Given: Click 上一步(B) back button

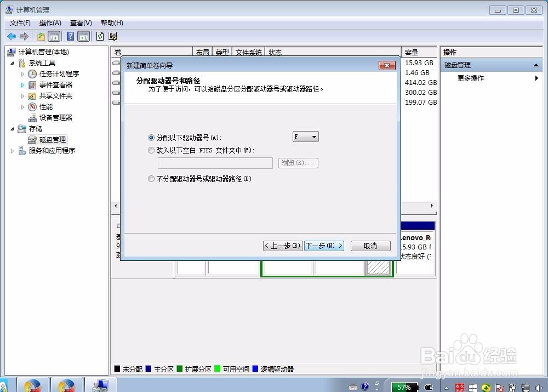Looking at the screenshot, I should click(283, 246).
